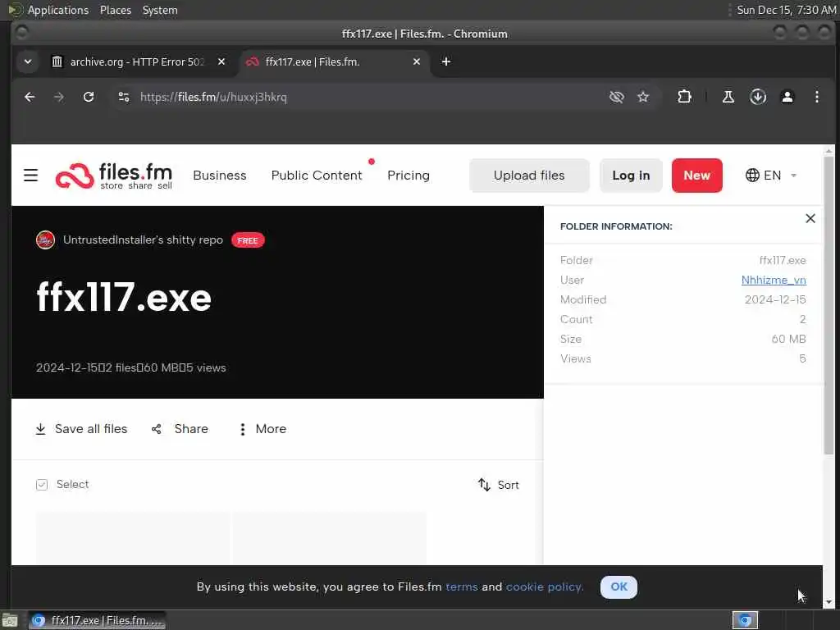Viewport: 840px width, 630px height.
Task: Tick the Select checkbox
Action: click(42, 485)
